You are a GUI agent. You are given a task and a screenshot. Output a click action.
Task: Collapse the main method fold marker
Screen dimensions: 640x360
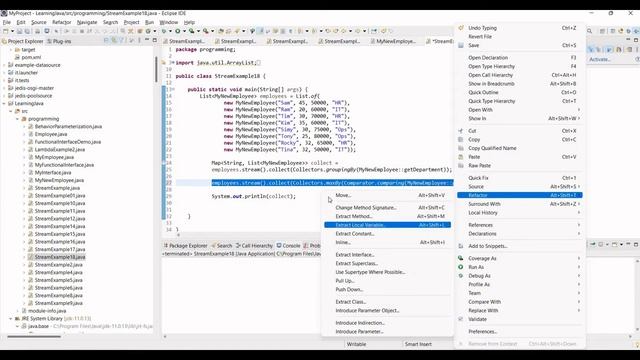(x=172, y=89)
